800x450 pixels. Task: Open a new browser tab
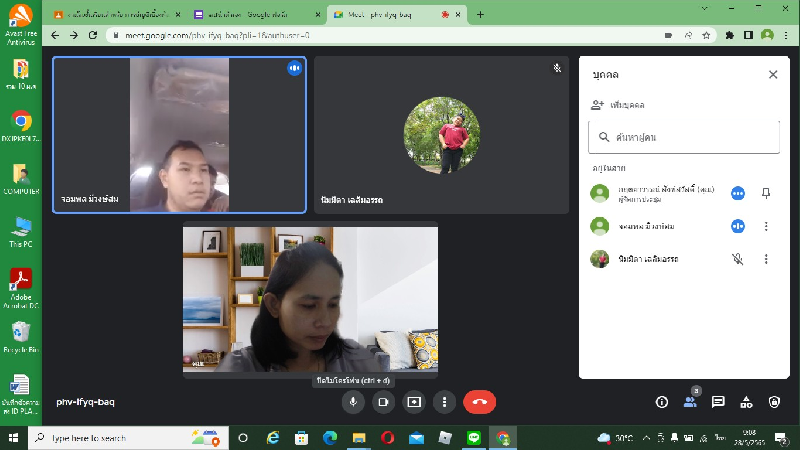click(480, 15)
